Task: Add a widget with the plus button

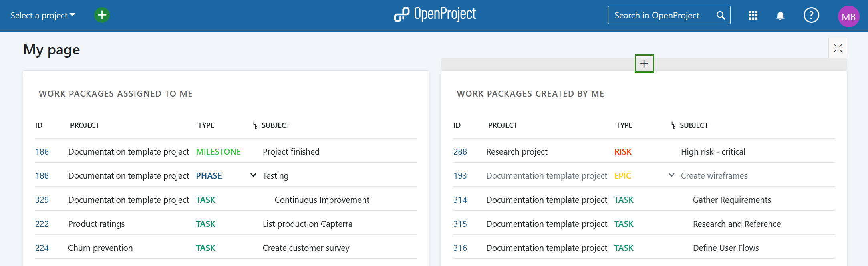Action: coord(644,64)
